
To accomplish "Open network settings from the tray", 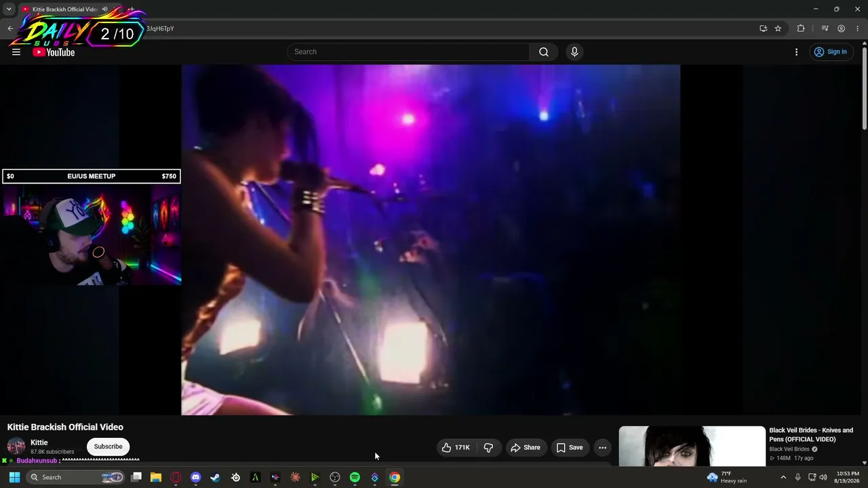I will 812,477.
